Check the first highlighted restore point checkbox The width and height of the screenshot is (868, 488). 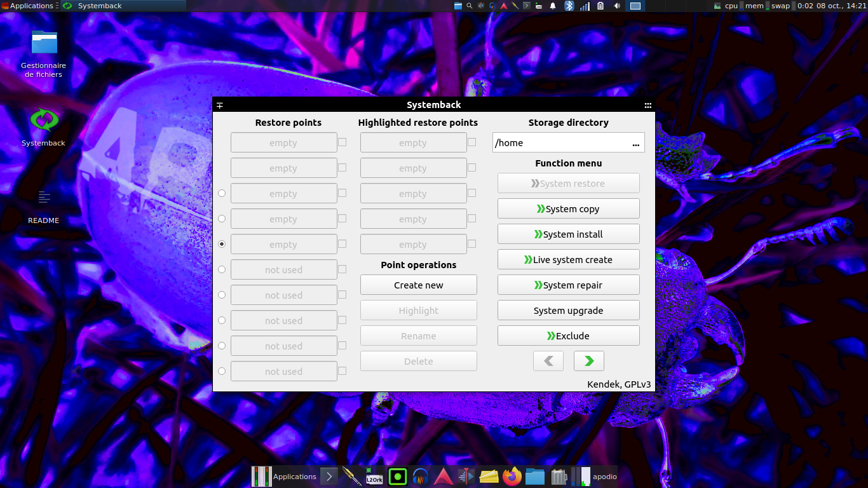[x=471, y=142]
